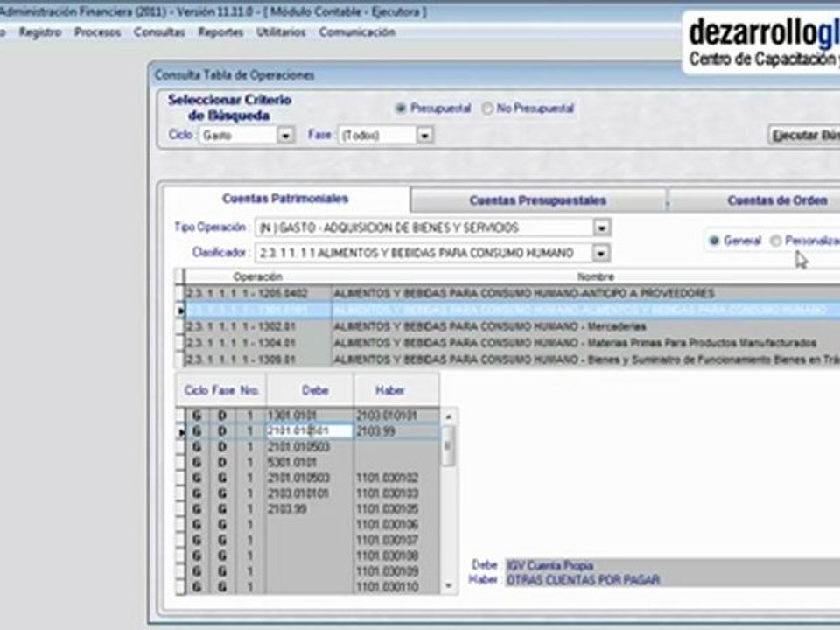Open the Reportes menu
840x630 pixels.
pyautogui.click(x=220, y=32)
